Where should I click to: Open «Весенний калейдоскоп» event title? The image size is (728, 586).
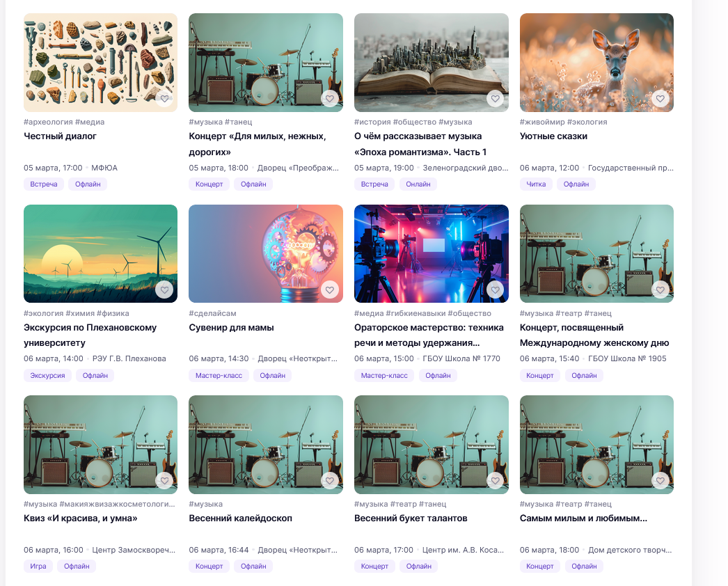(241, 518)
